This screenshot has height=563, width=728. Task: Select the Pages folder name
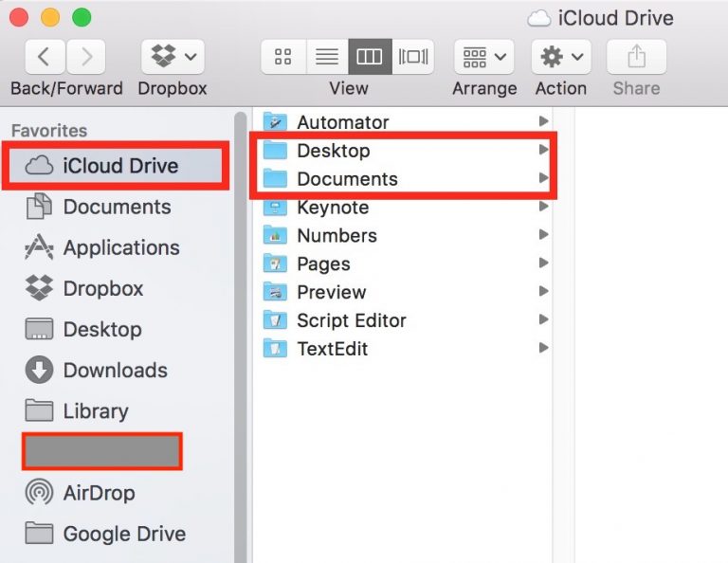point(323,264)
